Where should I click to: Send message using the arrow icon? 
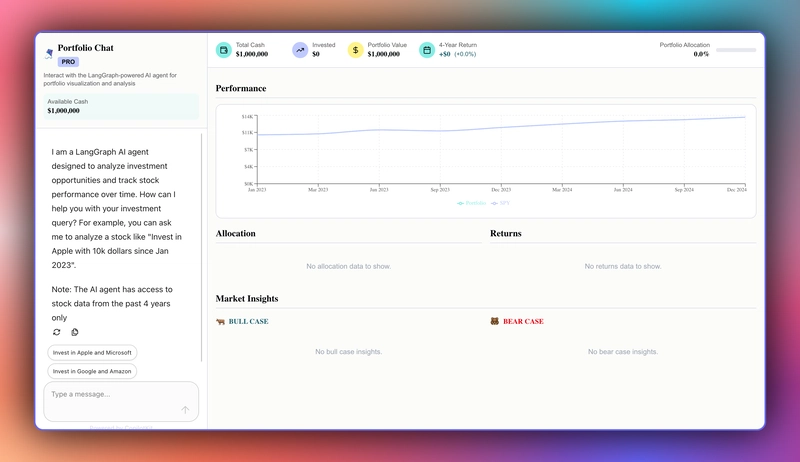pos(185,409)
